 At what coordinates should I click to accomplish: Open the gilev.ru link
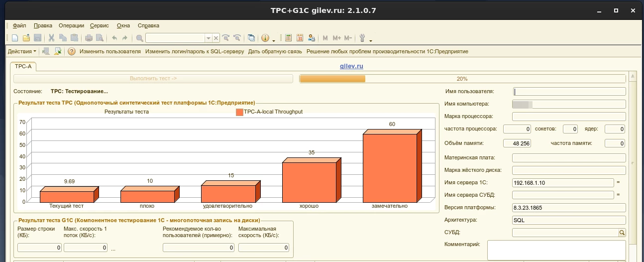click(x=351, y=66)
